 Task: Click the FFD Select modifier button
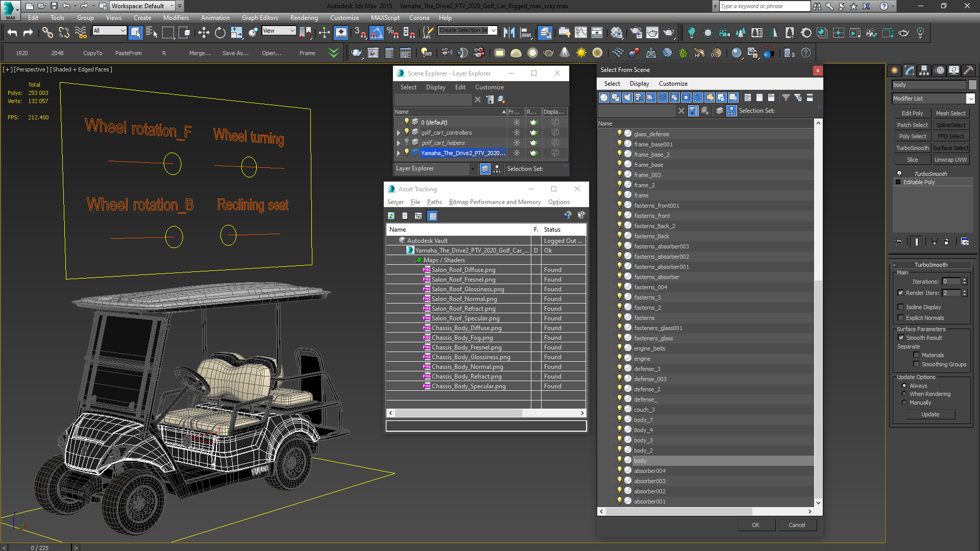click(x=950, y=136)
